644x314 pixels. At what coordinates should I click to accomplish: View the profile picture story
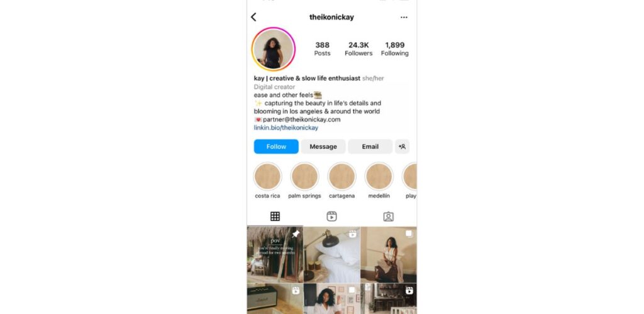[x=273, y=49]
